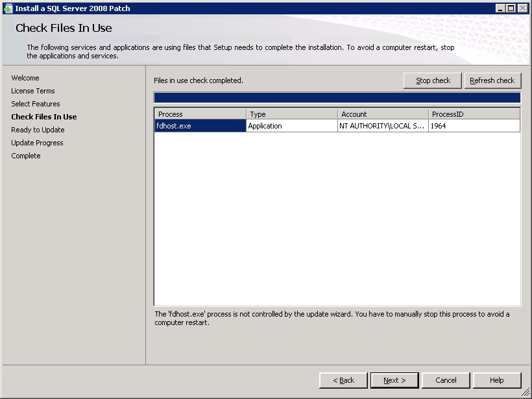The height and width of the screenshot is (399, 532).
Task: Click the Select Features step
Action: click(36, 104)
